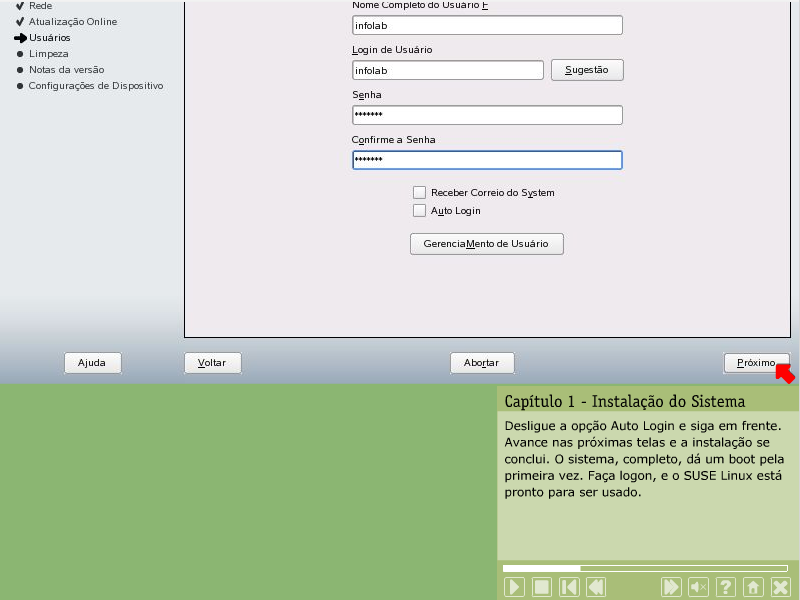Viewport: 800px width, 600px height.
Task: Open GerenciaMento de Usuário
Action: click(x=487, y=244)
